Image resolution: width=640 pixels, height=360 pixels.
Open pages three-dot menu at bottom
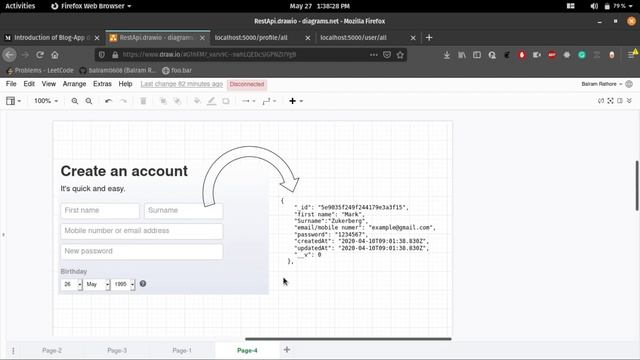[13, 351]
